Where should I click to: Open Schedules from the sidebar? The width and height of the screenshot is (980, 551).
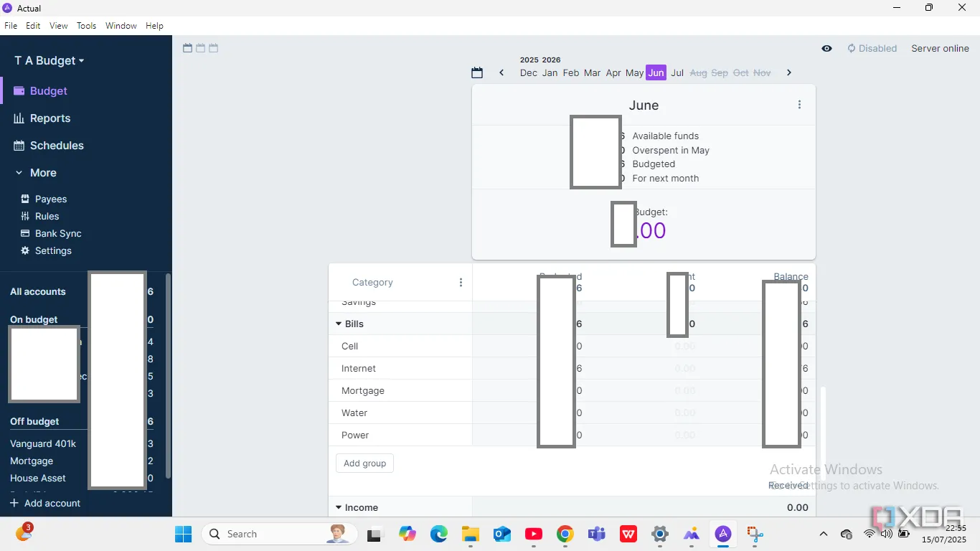pos(56,146)
